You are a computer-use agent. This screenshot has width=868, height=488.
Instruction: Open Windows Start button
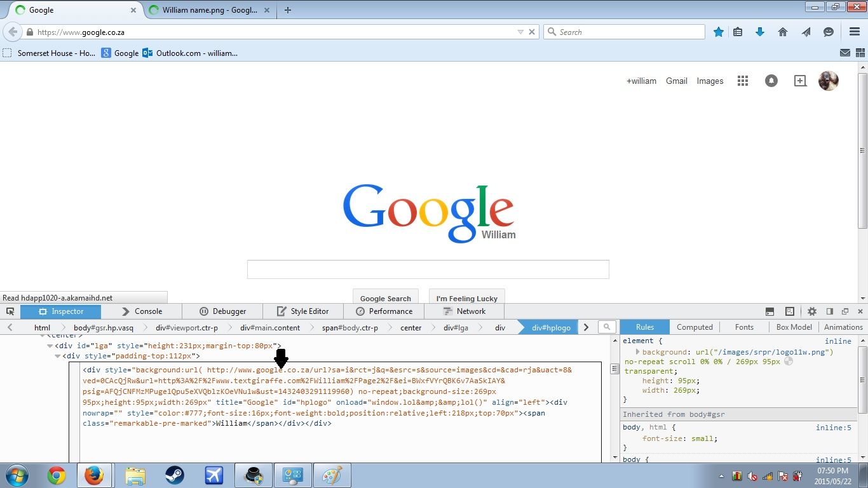tap(17, 475)
